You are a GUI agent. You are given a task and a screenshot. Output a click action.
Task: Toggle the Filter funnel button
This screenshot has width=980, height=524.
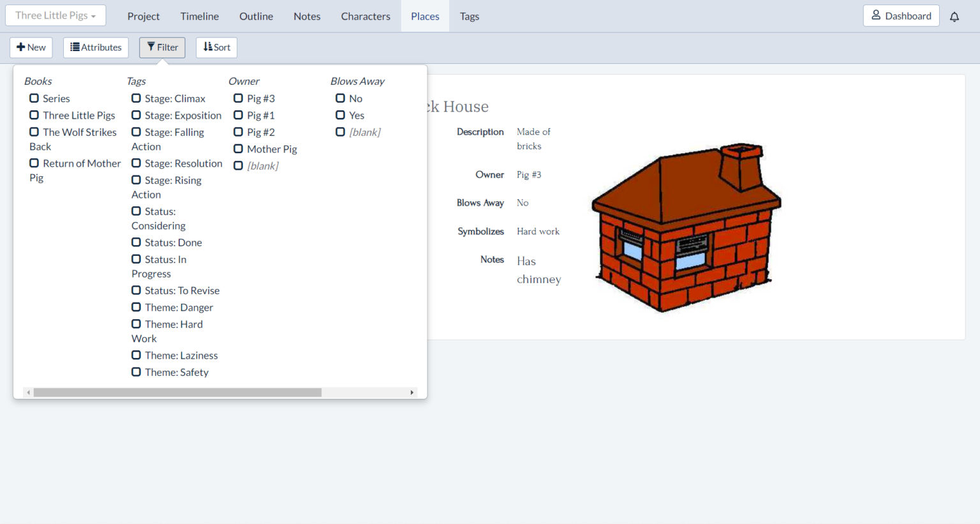coord(162,47)
